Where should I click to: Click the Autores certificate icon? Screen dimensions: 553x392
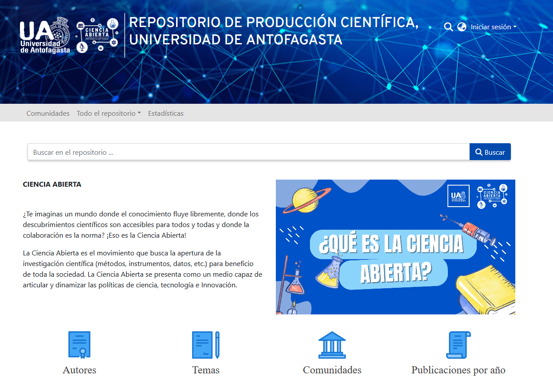coord(79,345)
